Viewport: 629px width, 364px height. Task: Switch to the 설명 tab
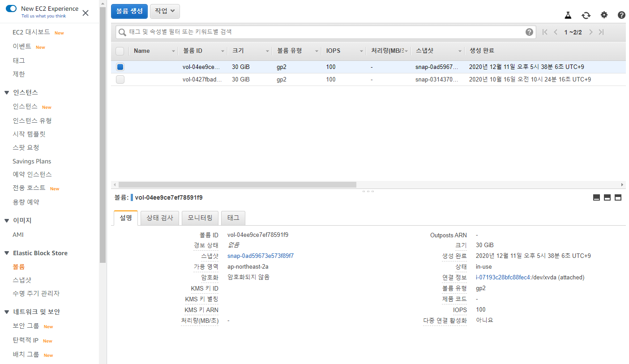point(126,218)
